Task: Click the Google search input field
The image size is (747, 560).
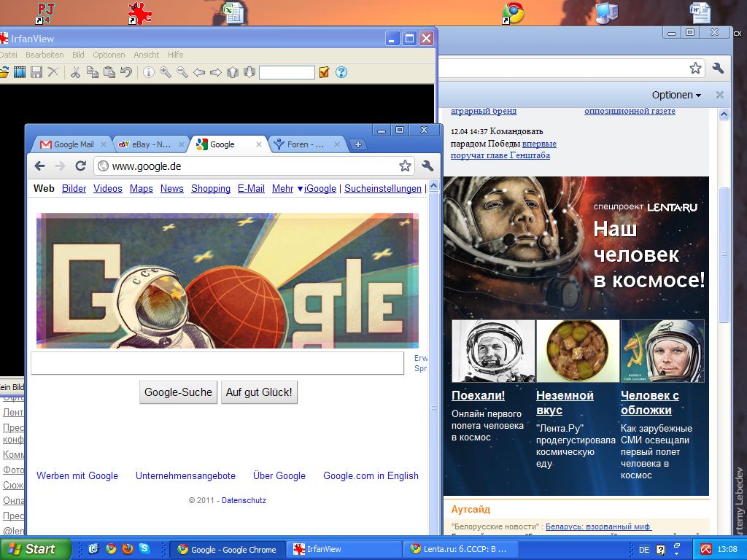Action: [x=217, y=363]
